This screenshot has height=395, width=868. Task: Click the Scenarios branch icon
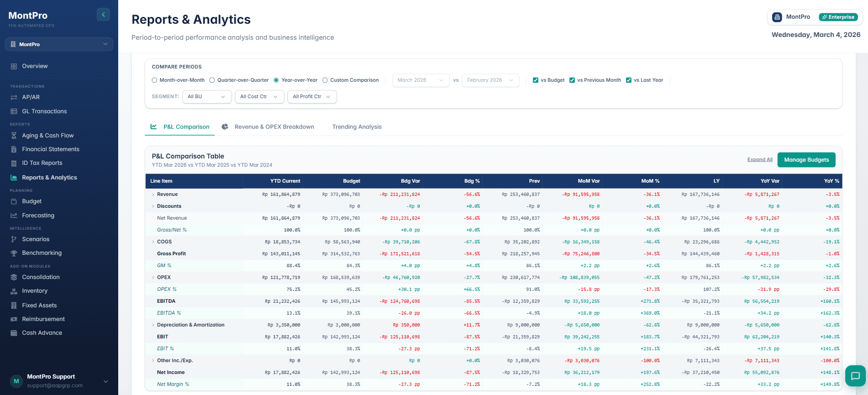click(14, 239)
